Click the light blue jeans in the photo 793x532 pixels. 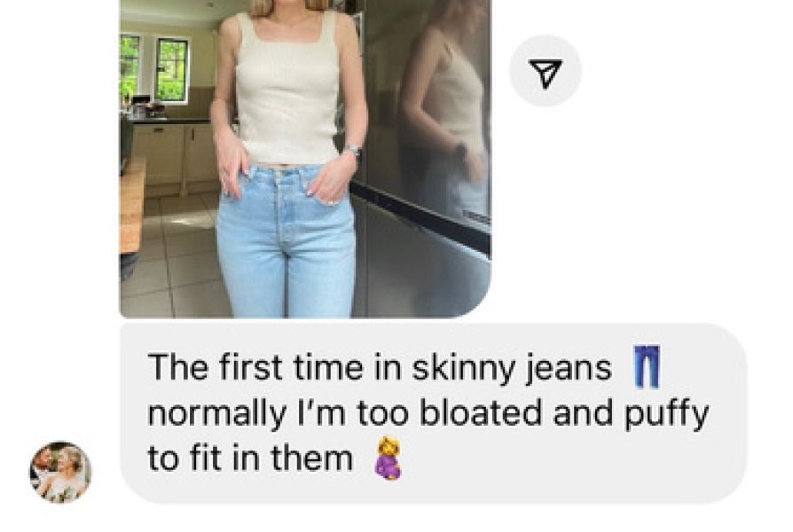[x=286, y=243]
